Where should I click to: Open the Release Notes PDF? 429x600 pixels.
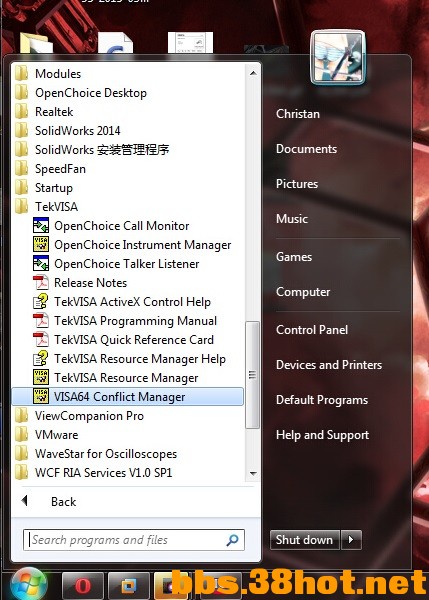pyautogui.click(x=128, y=283)
